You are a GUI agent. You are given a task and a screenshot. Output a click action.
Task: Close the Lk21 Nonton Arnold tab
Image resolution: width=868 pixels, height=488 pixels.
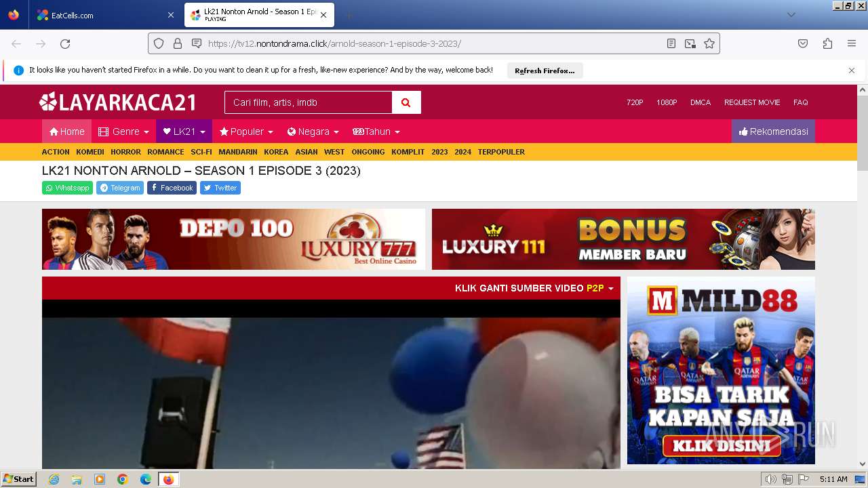[323, 15]
